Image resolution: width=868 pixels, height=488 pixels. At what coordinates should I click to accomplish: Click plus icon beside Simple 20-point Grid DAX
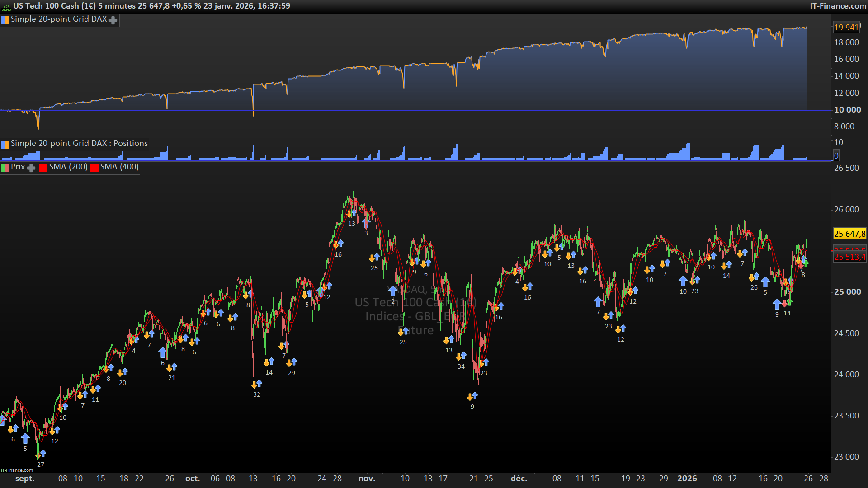113,20
